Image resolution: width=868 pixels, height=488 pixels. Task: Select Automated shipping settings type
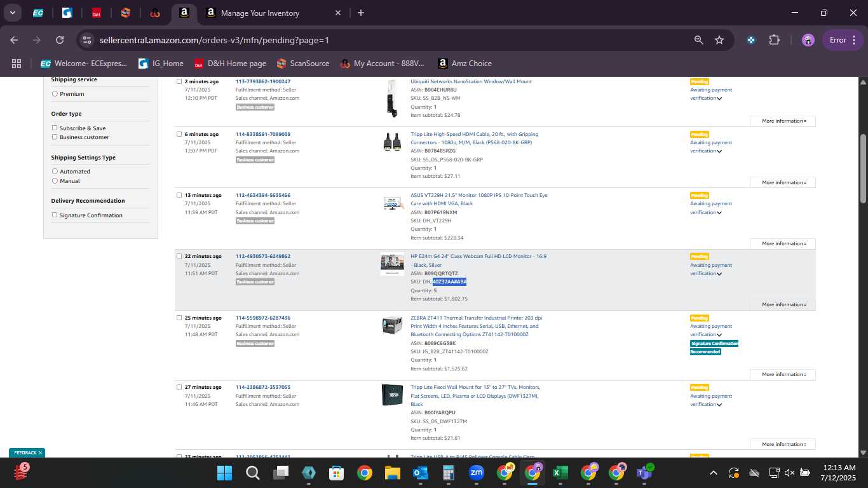55,172
